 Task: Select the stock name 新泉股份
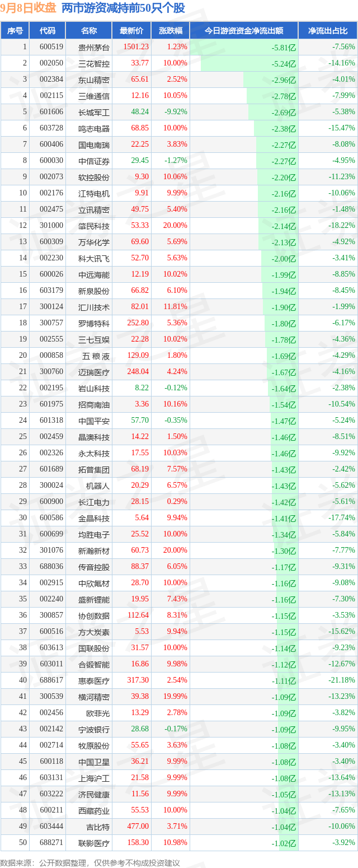94,291
